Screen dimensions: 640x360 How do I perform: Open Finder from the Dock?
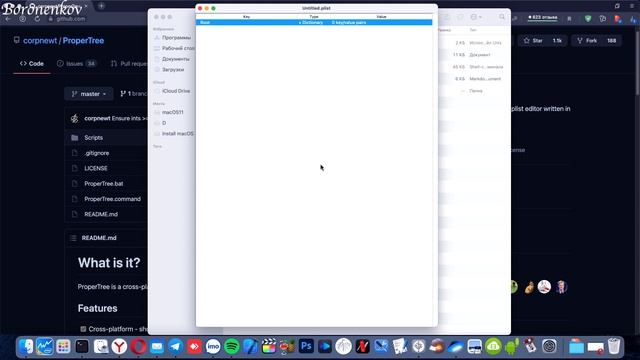point(26,347)
